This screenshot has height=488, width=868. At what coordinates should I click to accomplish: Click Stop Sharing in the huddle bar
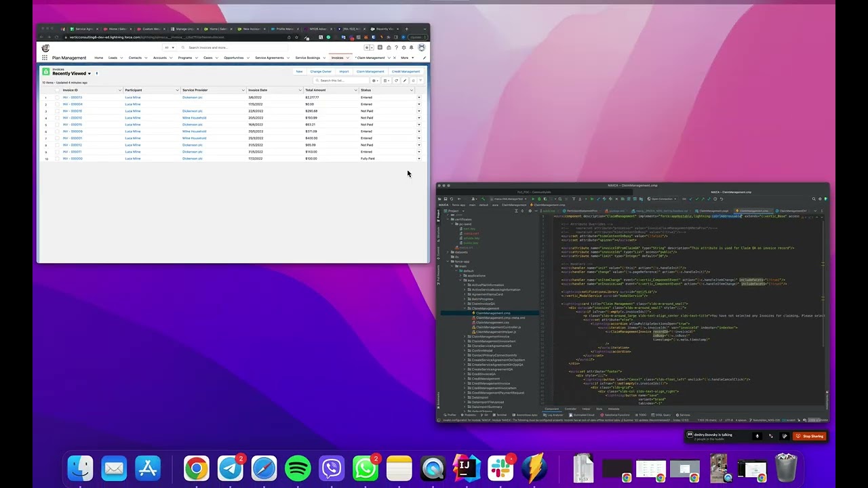tap(810, 436)
